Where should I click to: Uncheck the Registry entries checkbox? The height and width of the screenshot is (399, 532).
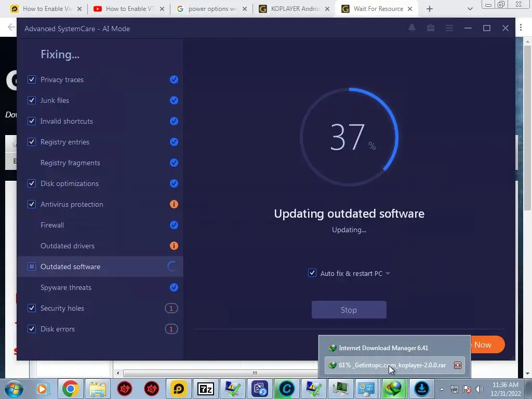[x=32, y=142]
